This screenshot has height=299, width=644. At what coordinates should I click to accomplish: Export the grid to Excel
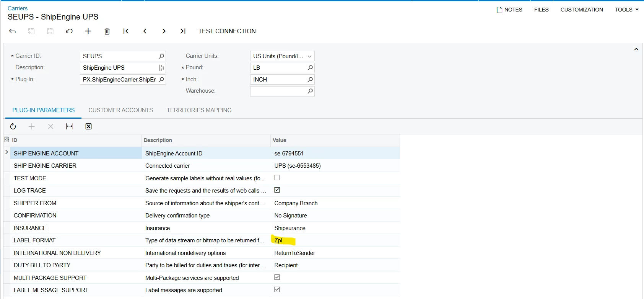click(x=88, y=126)
